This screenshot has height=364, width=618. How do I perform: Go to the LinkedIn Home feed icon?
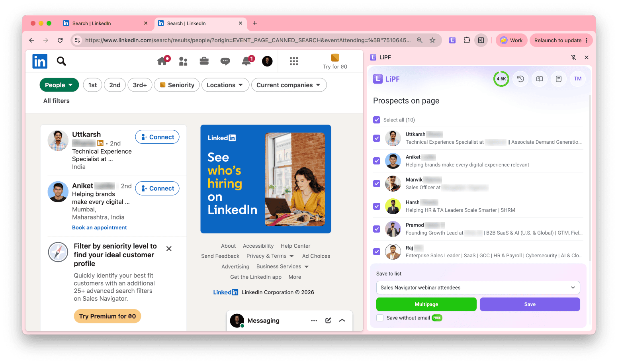[162, 61]
